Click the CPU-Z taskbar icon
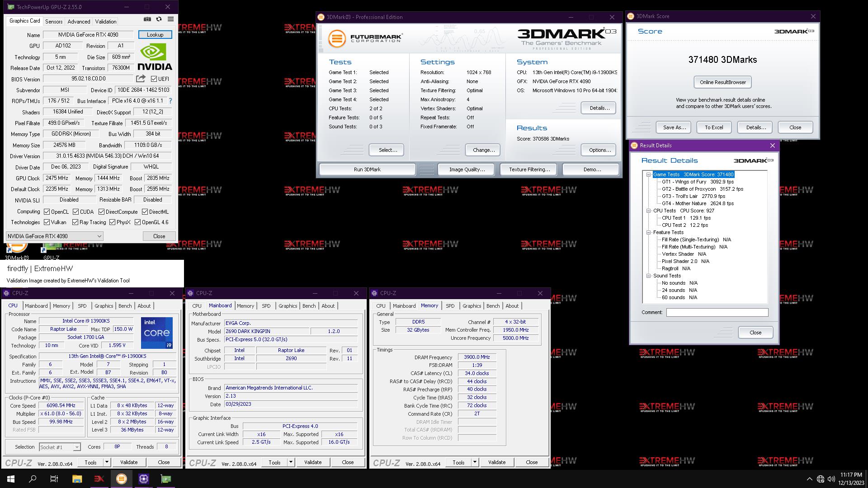This screenshot has height=488, width=868. pyautogui.click(x=143, y=479)
